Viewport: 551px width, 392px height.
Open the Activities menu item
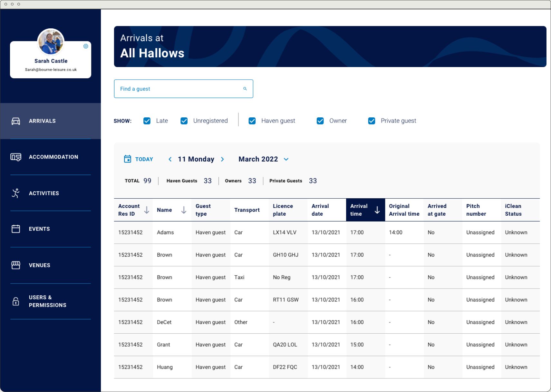pos(51,193)
